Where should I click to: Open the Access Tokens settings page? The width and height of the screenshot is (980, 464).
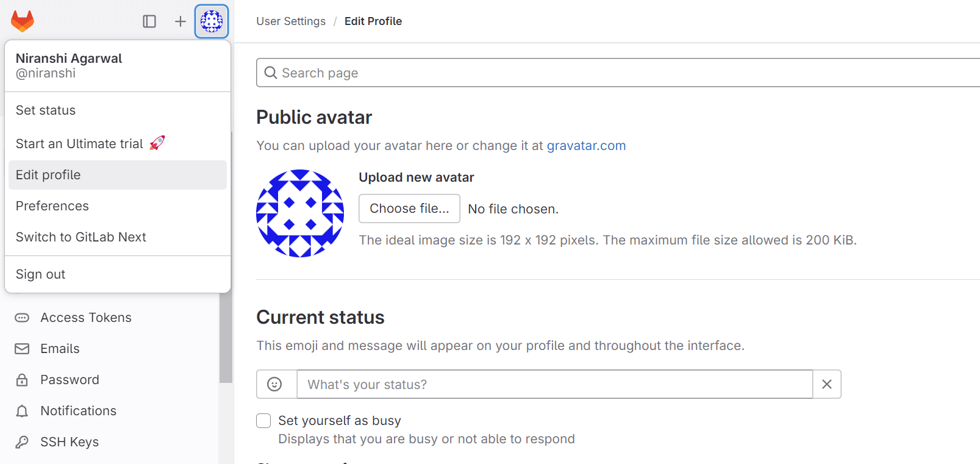(86, 318)
